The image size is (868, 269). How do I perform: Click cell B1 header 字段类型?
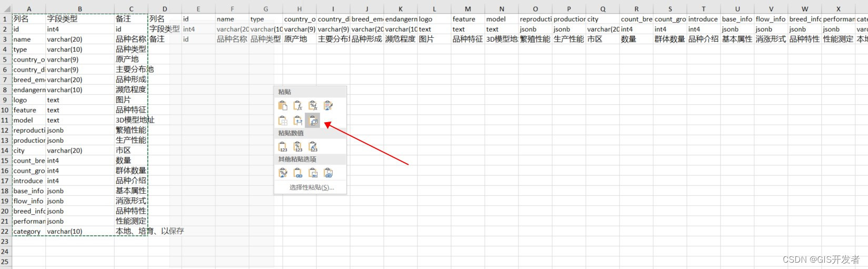click(80, 19)
